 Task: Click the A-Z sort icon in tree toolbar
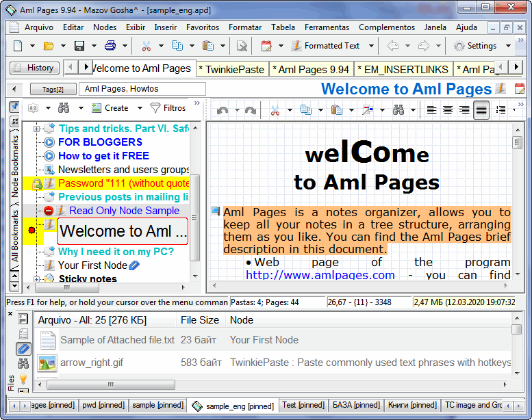(34, 108)
